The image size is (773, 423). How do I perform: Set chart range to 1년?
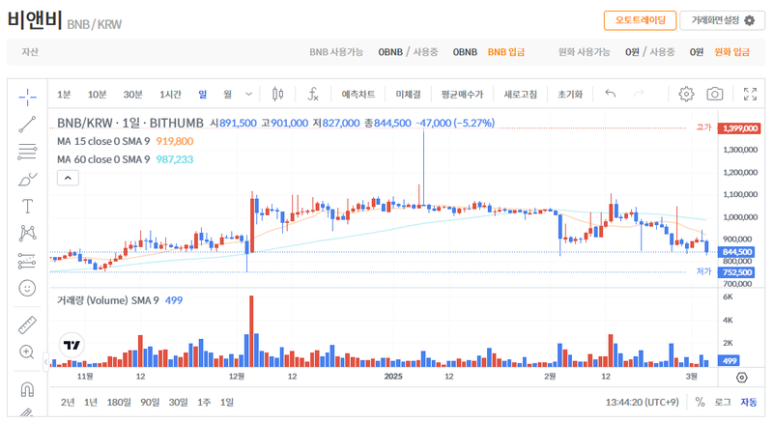pyautogui.click(x=91, y=402)
